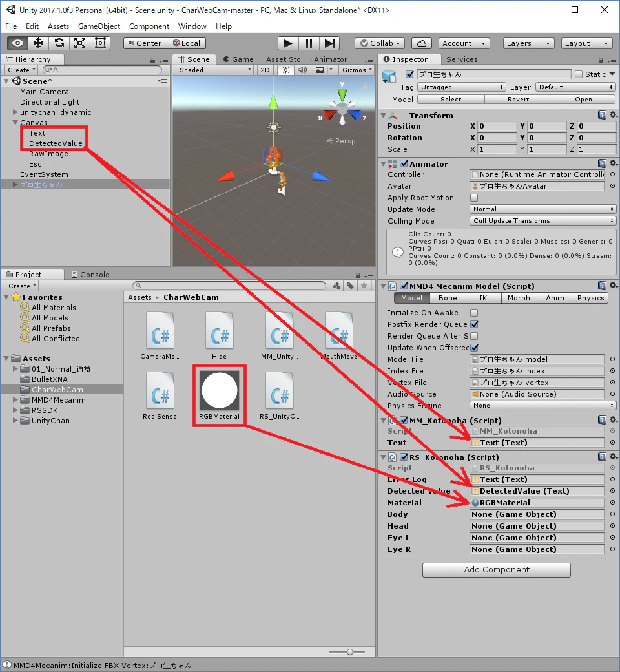620x672 pixels.
Task: Enable Apply Root Motion checkbox
Action: (x=474, y=198)
